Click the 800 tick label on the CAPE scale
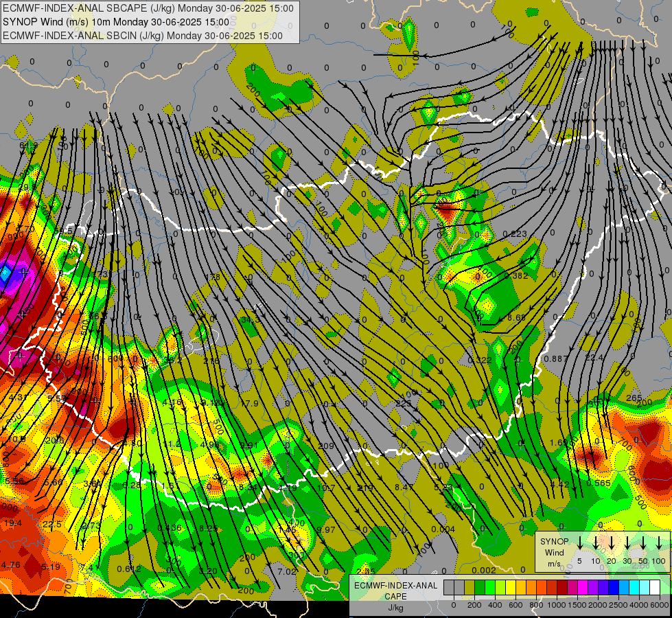This screenshot has height=618, width=672. 536,605
